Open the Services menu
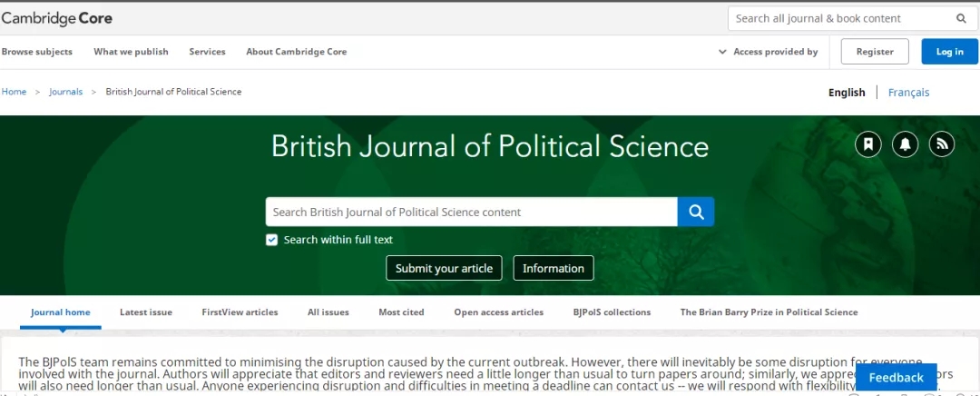The height and width of the screenshot is (396, 980). [x=207, y=52]
